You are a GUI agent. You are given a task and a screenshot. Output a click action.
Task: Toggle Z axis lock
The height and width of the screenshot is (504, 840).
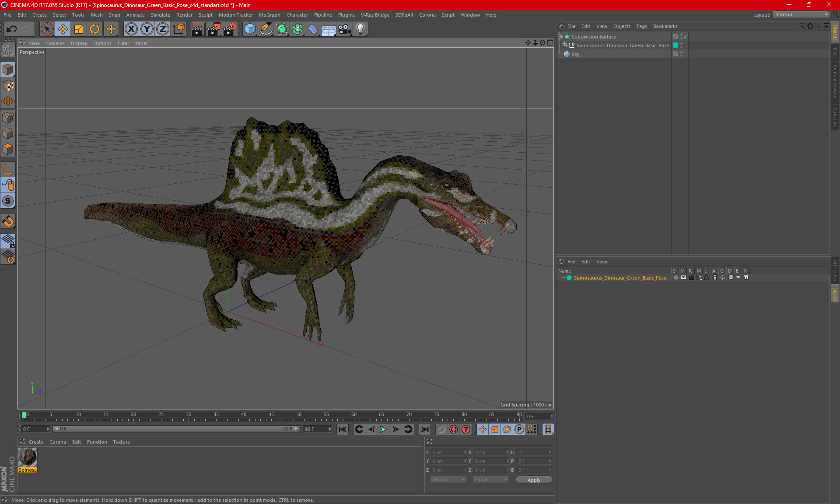163,29
